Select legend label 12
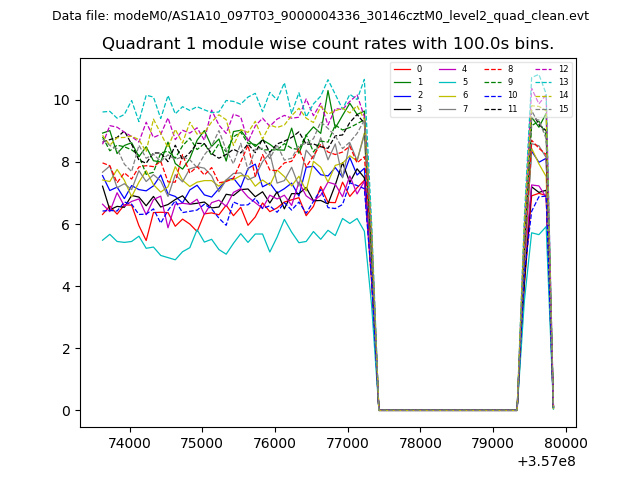Viewport: 640px width, 480px height. (563, 69)
